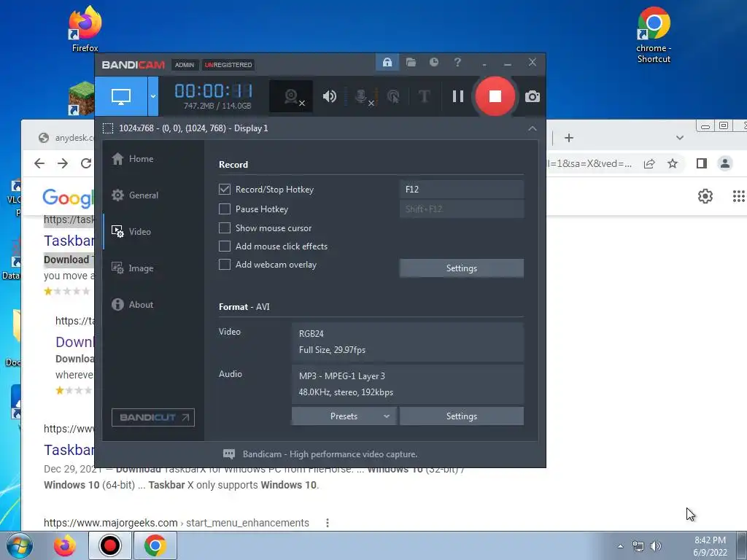Click Bandicam High performance video capture text
The height and width of the screenshot is (560, 747).
click(x=330, y=454)
